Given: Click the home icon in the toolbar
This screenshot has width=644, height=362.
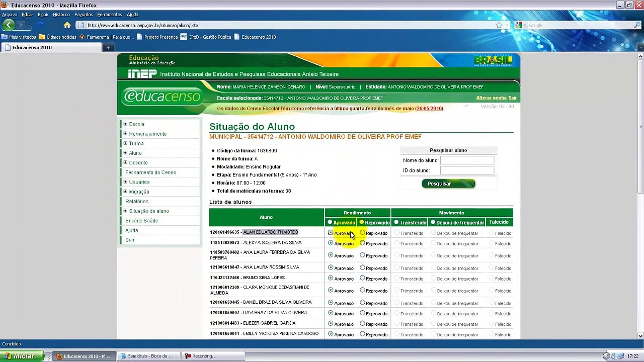Looking at the screenshot, I should [67, 25].
